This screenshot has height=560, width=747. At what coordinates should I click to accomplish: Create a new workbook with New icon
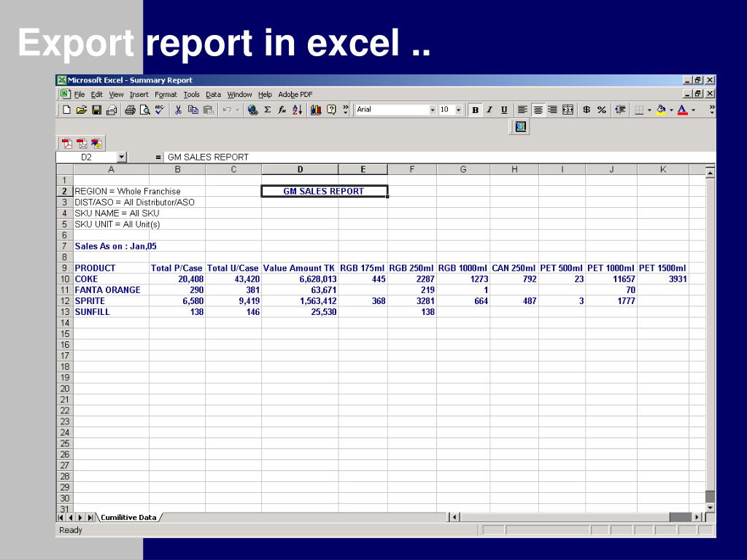coord(66,110)
